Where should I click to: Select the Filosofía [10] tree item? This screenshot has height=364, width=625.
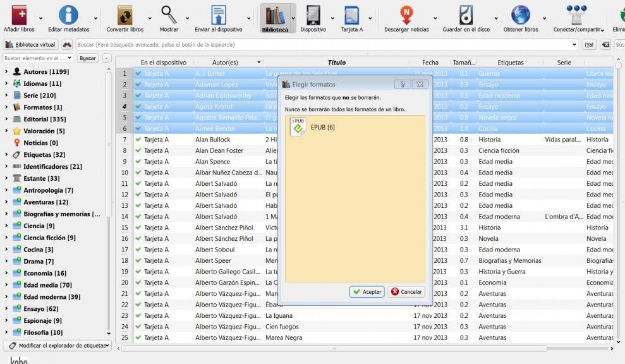coord(43,332)
